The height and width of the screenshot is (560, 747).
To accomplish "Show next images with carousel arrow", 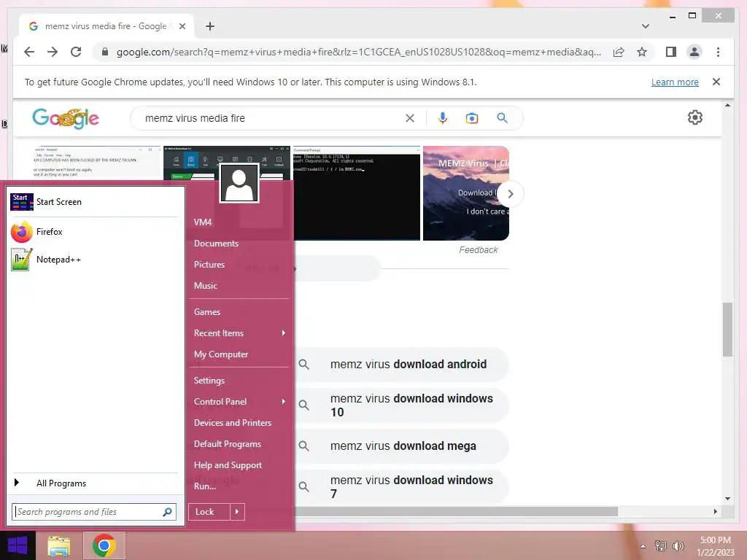I will (510, 194).
